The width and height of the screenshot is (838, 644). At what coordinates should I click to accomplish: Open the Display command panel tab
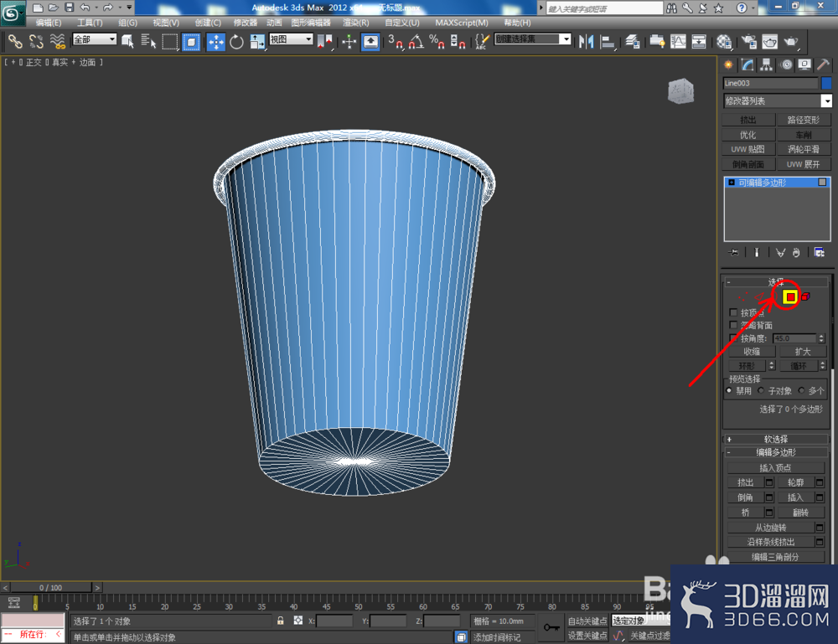(x=804, y=65)
